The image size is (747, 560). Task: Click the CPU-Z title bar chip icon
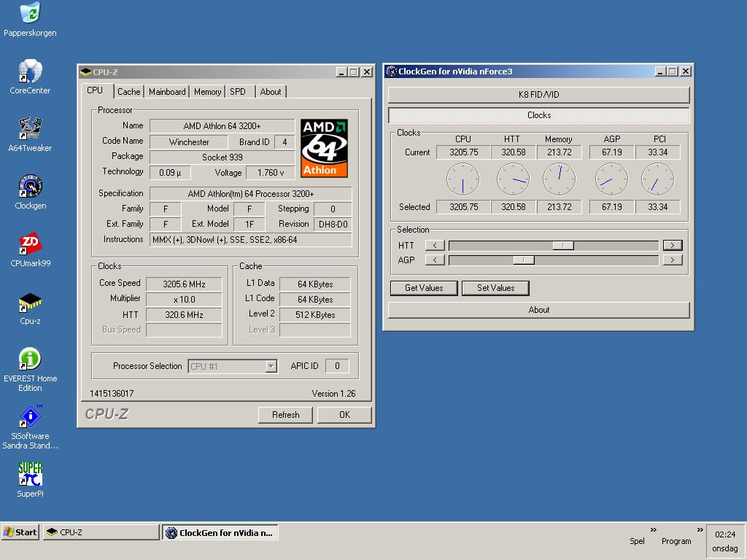(x=86, y=72)
